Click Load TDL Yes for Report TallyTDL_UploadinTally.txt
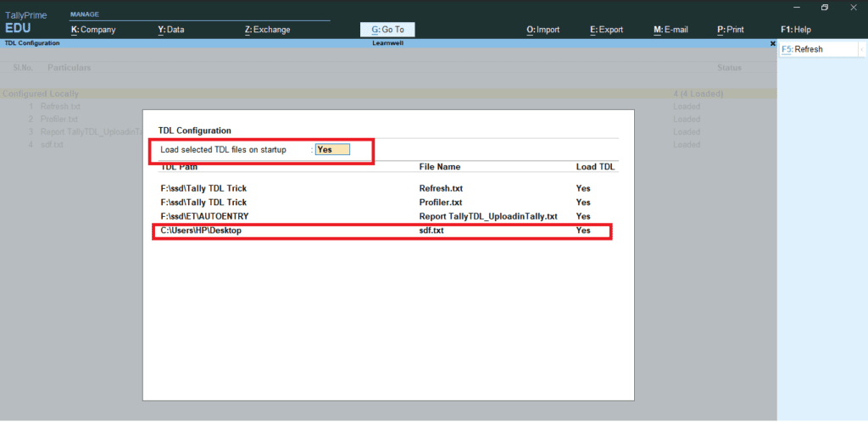 click(x=583, y=216)
